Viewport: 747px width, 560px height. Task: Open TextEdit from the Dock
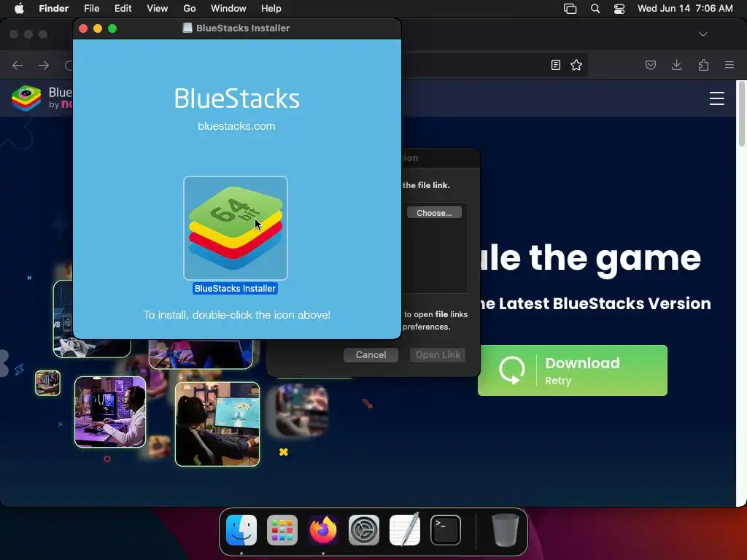point(405,530)
